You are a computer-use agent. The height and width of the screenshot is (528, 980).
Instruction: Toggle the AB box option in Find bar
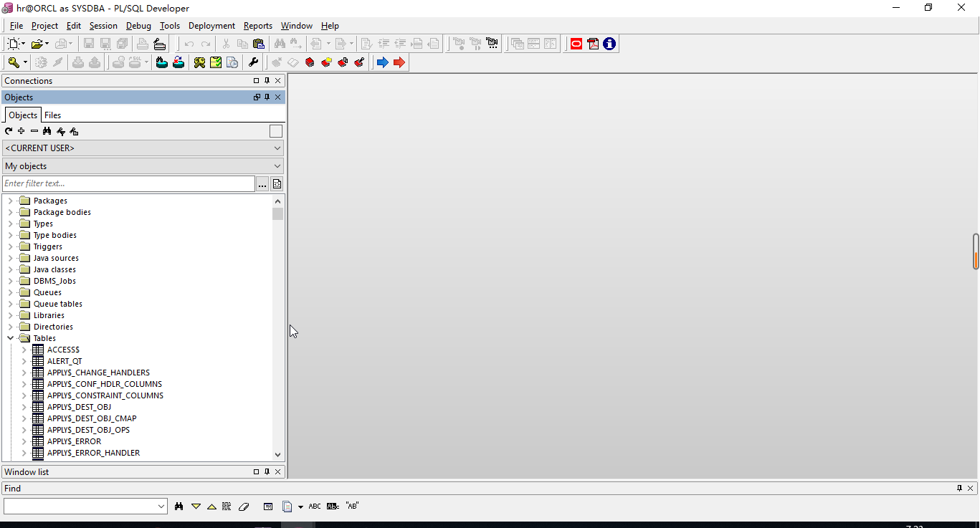[333, 507]
